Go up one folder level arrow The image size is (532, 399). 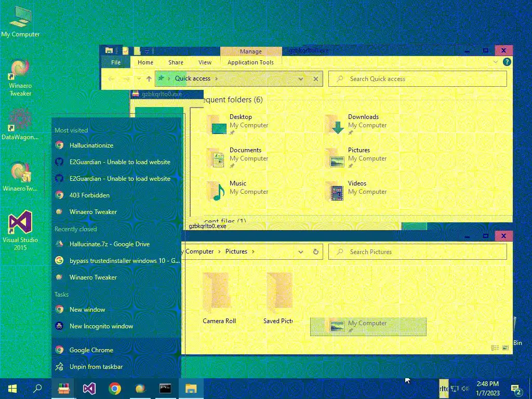149,79
